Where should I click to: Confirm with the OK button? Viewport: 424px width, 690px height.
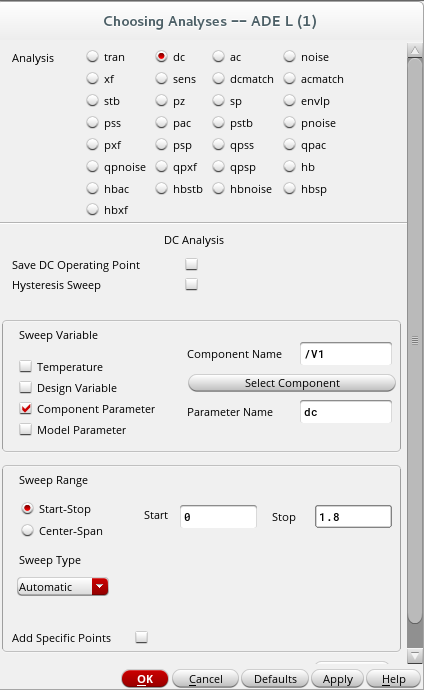click(x=145, y=679)
